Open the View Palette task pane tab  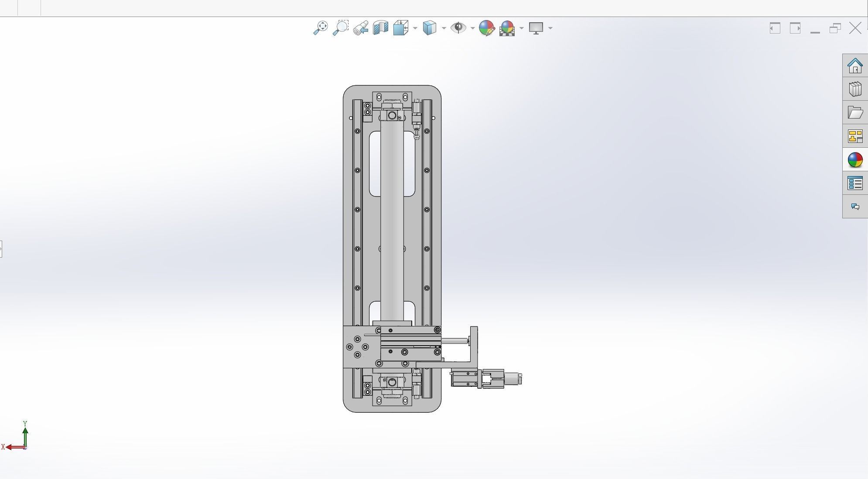(855, 136)
